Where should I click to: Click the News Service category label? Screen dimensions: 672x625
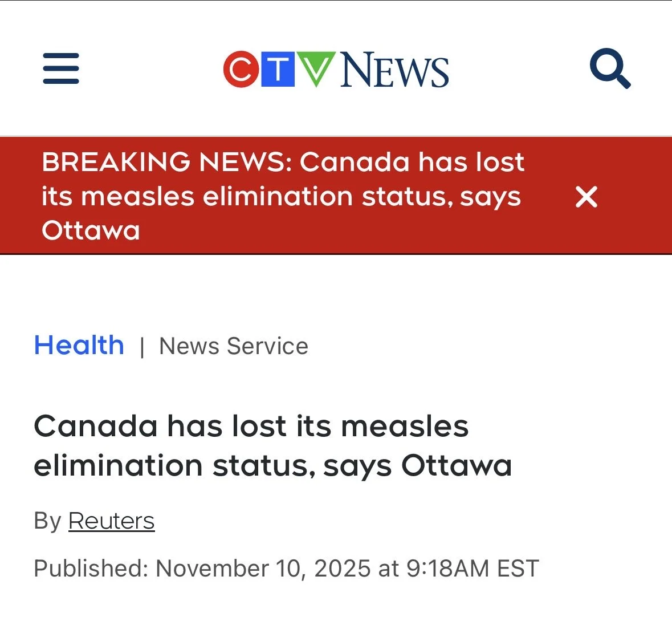(234, 346)
